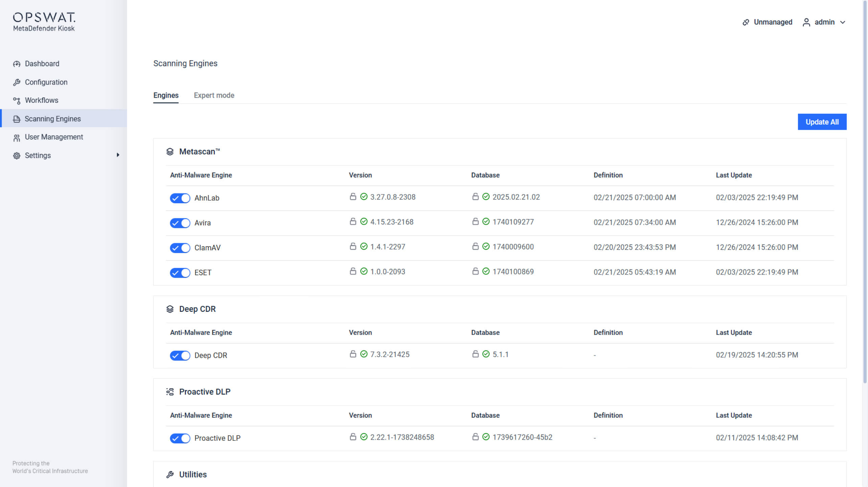Open User Management via its sidebar icon
The width and height of the screenshot is (868, 487).
pos(17,137)
